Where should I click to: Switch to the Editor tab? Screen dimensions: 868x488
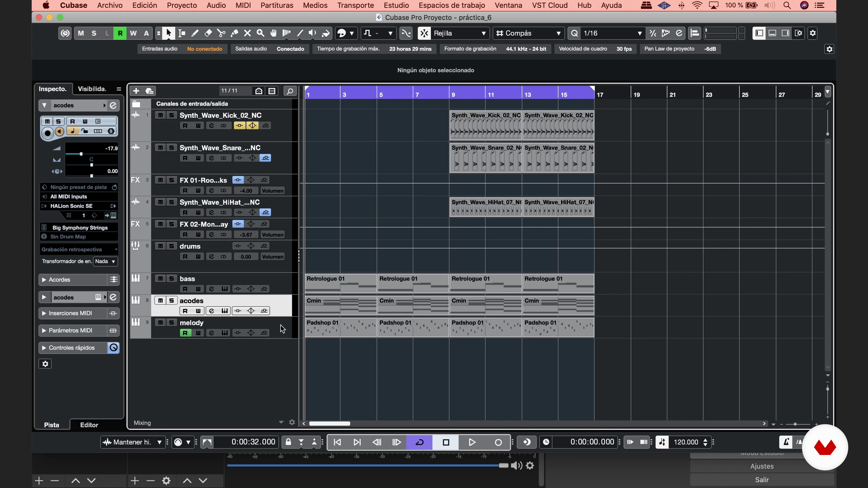click(x=89, y=425)
